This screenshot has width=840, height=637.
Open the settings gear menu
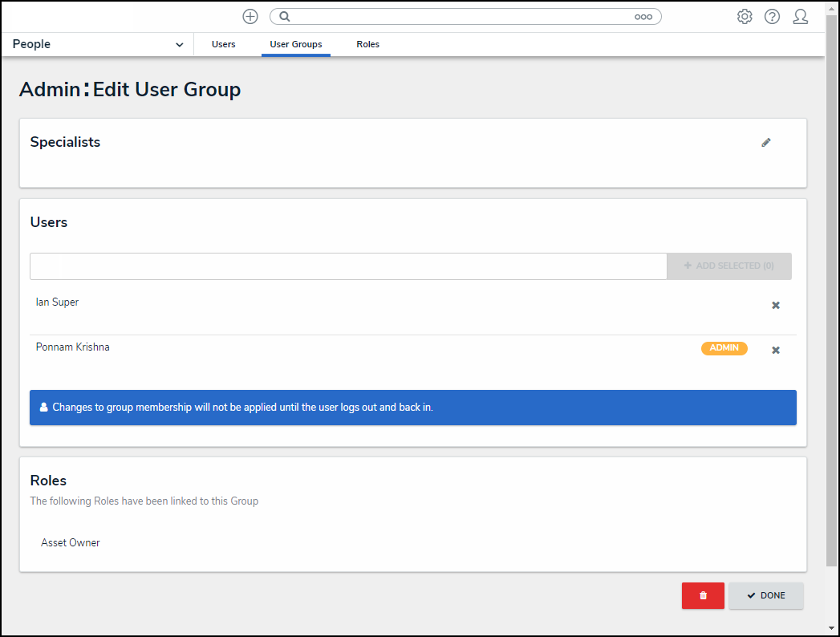[745, 17]
